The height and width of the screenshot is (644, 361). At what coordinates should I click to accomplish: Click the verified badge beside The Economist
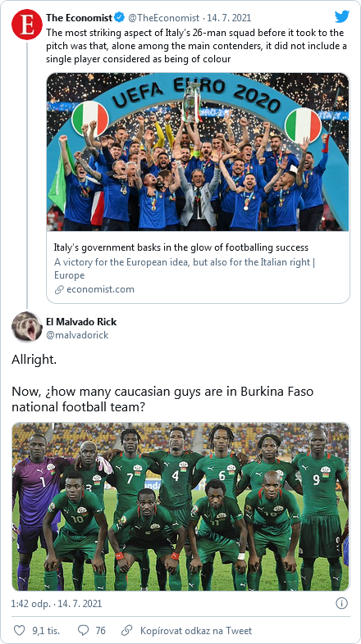pos(119,18)
